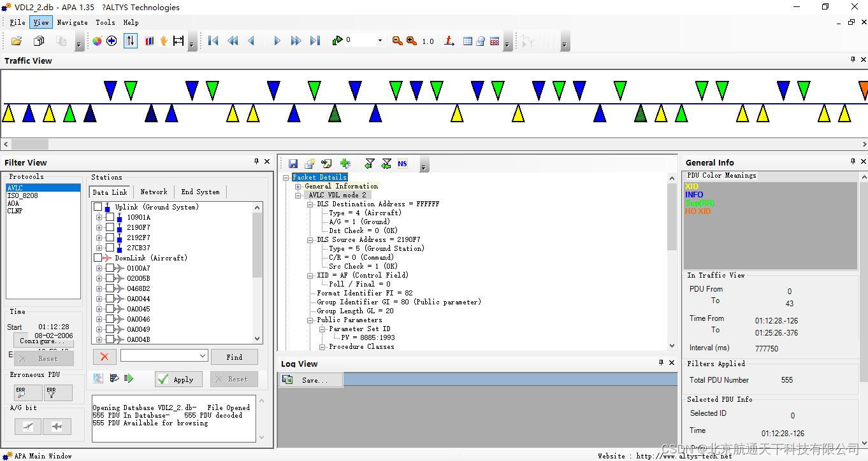The image size is (868, 461).
Task: Jump to first PDU
Action: 213,41
